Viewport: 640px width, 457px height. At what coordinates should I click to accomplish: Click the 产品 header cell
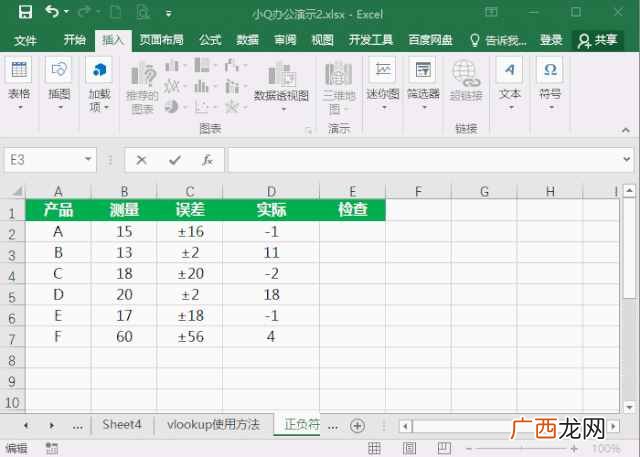[58, 210]
